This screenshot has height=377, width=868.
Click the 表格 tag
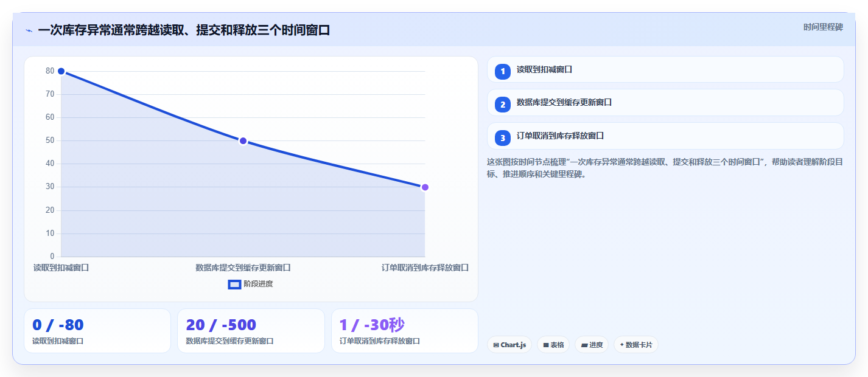pyautogui.click(x=553, y=345)
